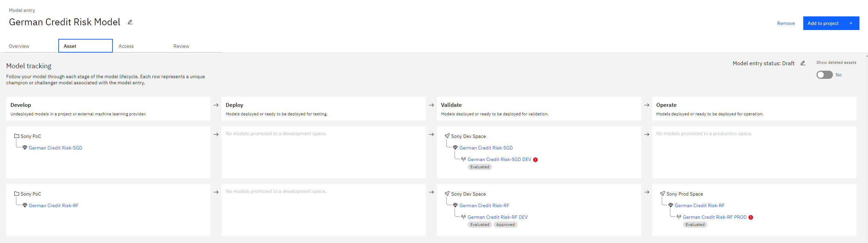Edit the model entry status pencil

tap(803, 63)
